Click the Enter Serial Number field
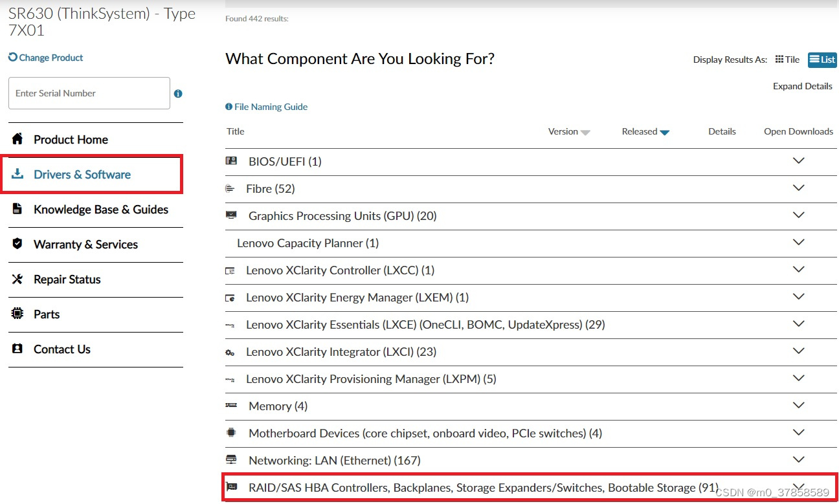The width and height of the screenshot is (839, 504). click(x=89, y=93)
